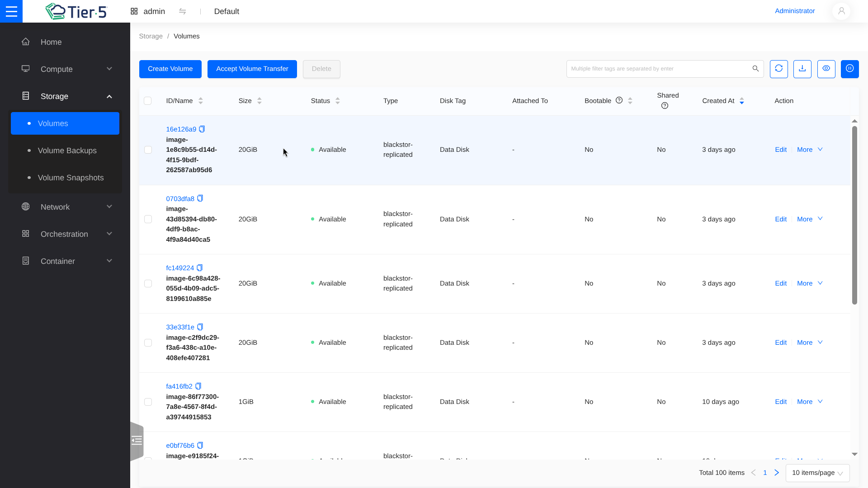Check the select-all volumes checkbox
This screenshot has height=488, width=868.
[147, 101]
